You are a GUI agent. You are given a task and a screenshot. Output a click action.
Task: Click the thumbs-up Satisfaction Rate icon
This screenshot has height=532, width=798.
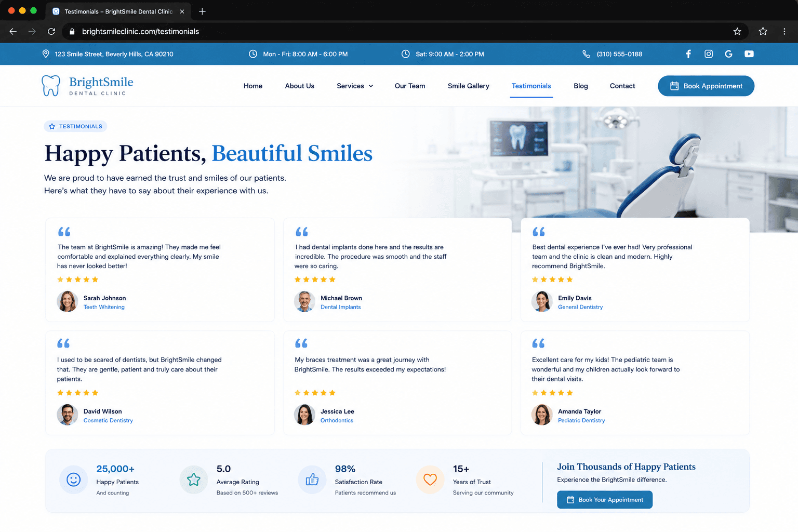coord(312,480)
